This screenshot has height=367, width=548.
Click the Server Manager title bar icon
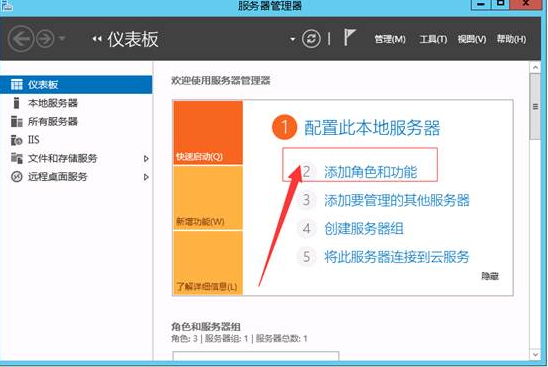[x=6, y=5]
